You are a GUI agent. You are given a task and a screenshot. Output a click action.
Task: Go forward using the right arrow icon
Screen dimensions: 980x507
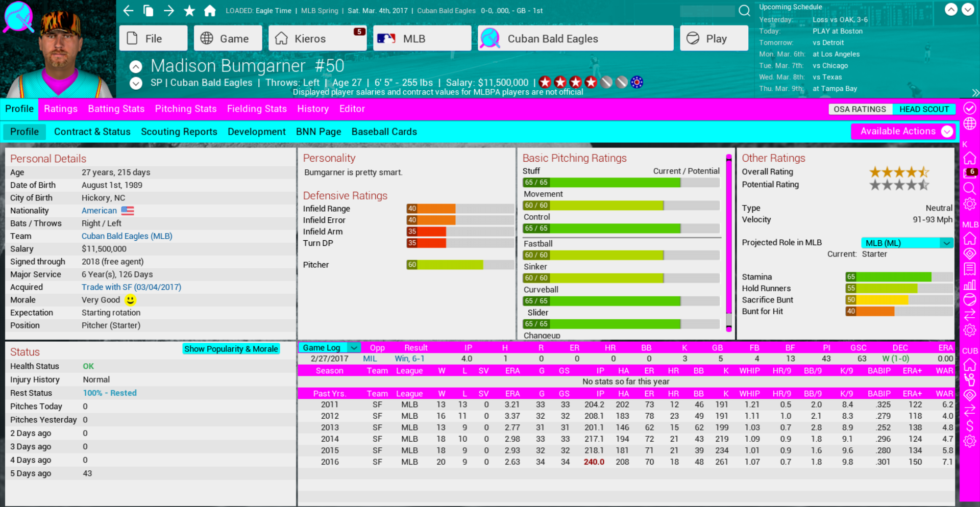coord(169,11)
